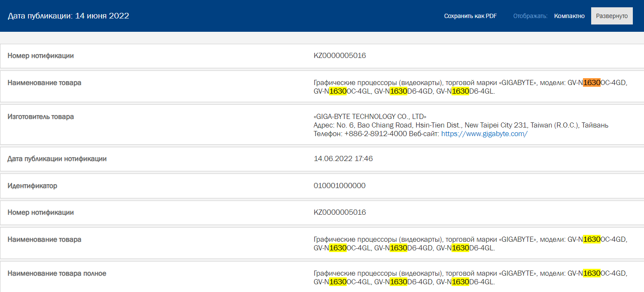The width and height of the screenshot is (644, 292).
Task: Click the Bao Chiang Road address line
Action: pyautogui.click(x=461, y=125)
